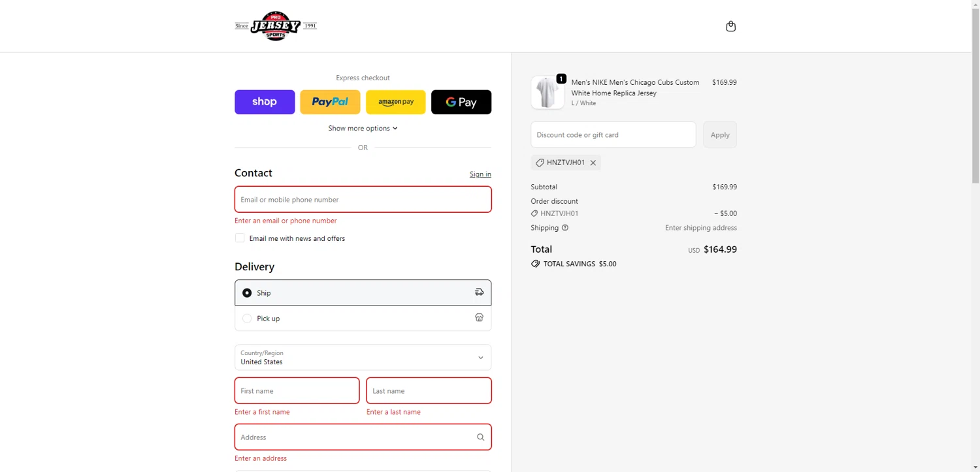
Task: Remove discount code HNZTVJH01 tag
Action: [593, 163]
